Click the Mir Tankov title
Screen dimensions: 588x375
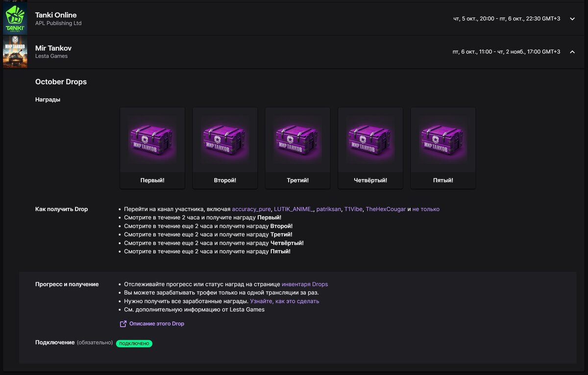(53, 48)
